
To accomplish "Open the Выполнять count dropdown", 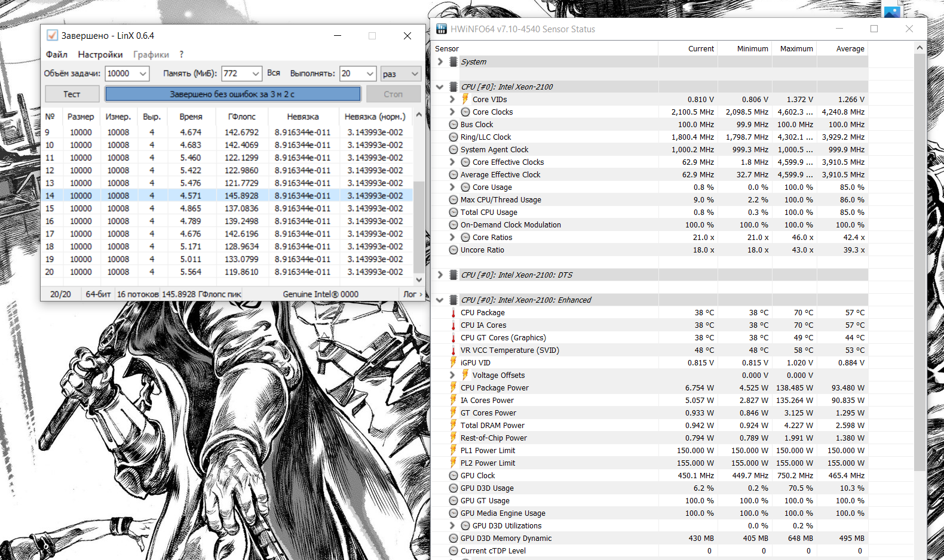I will point(370,73).
